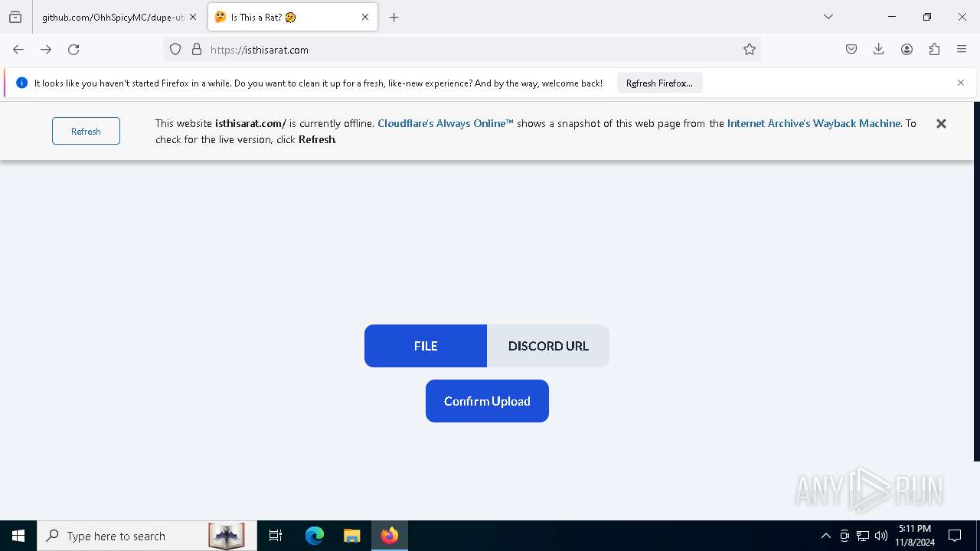The width and height of the screenshot is (980, 551).
Task: Open tracking protection shield icon
Action: click(175, 50)
